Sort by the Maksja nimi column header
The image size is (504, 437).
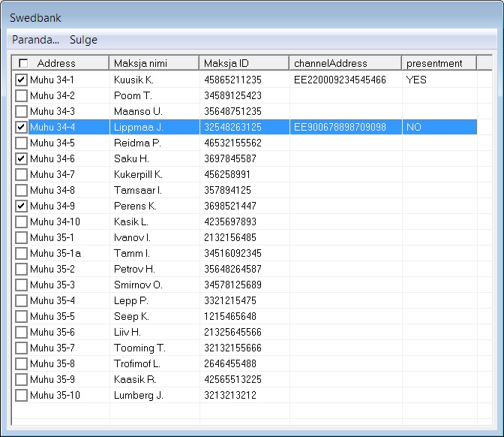[154, 63]
